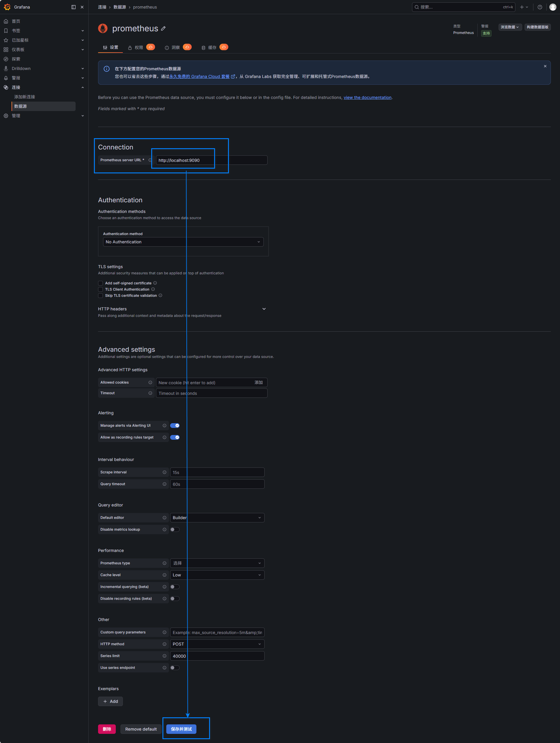Expand the 仪表板 sidebar section
Viewport: 560px width, 743px height.
(x=83, y=50)
